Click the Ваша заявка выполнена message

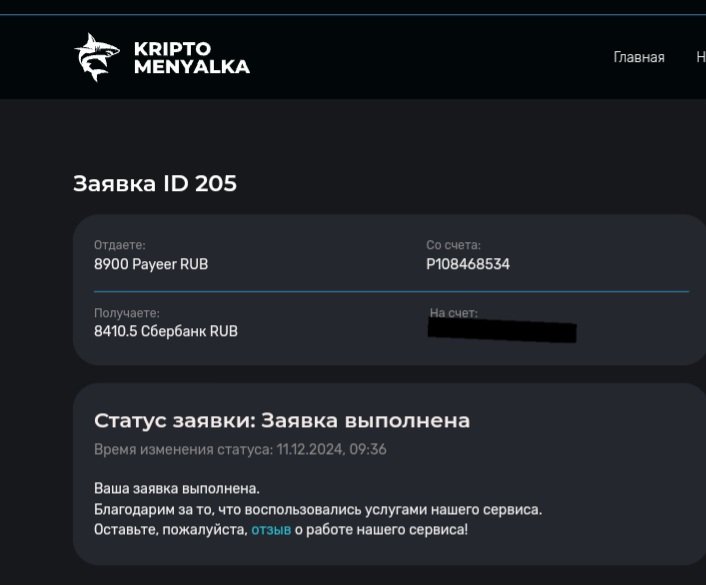coord(176,489)
